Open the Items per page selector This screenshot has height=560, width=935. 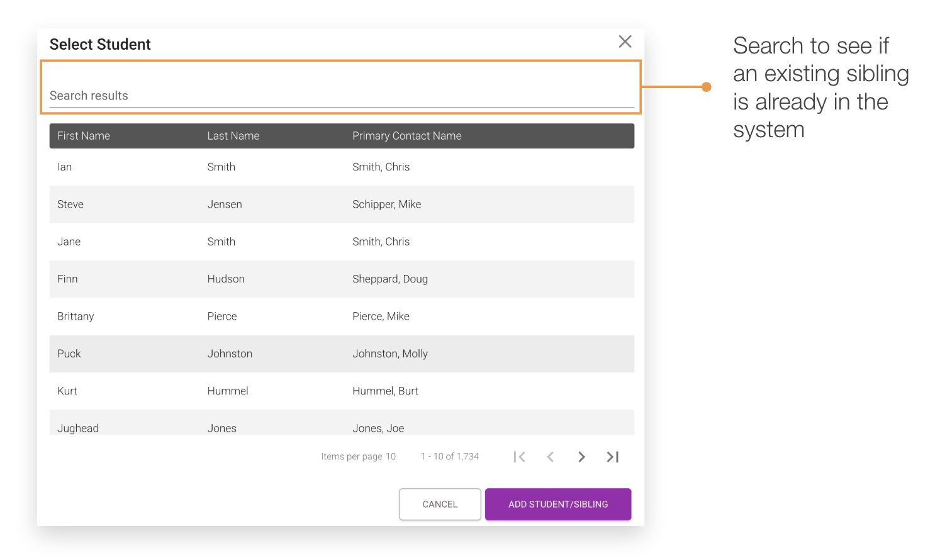(x=391, y=456)
